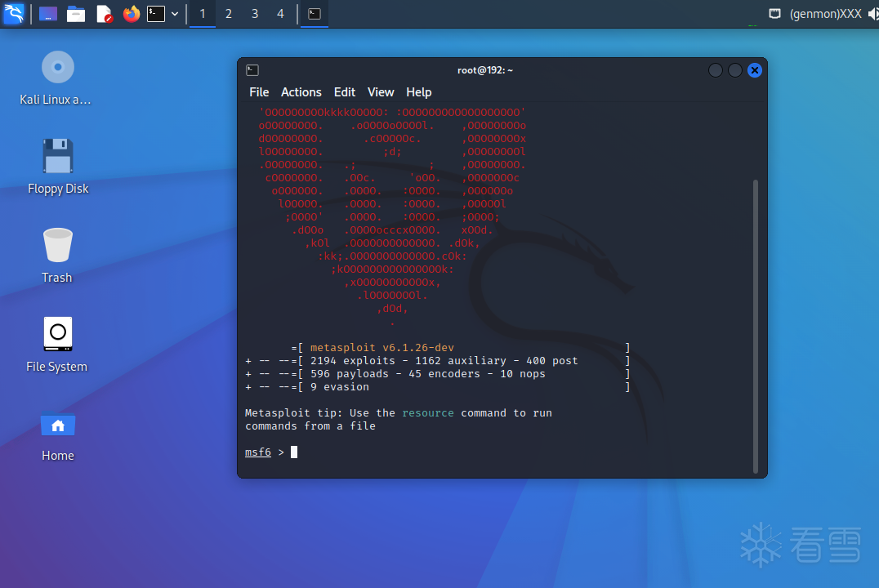The image size is (879, 588).
Task: Select the terminal window in the taskbar
Action: pyautogui.click(x=315, y=13)
